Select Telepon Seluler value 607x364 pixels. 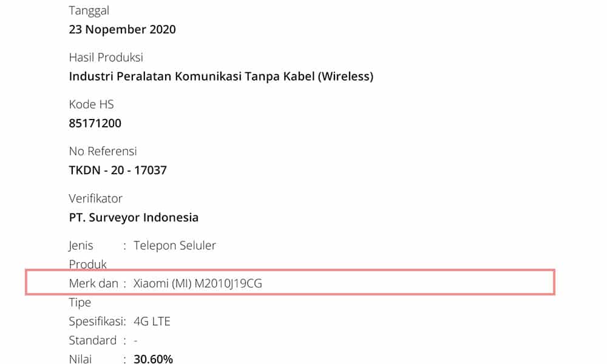(175, 245)
